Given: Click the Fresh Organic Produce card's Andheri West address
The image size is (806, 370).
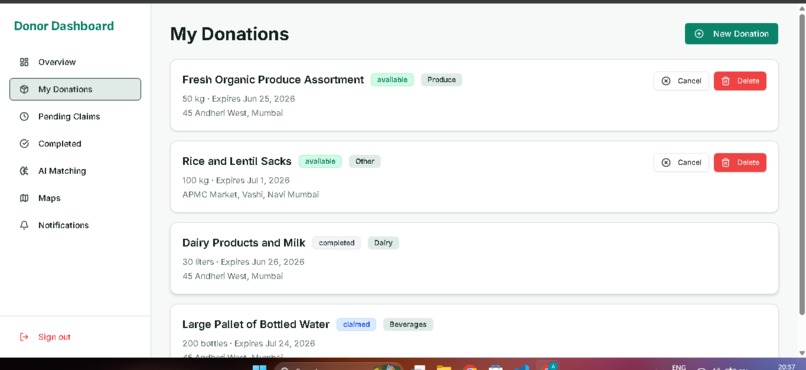Looking at the screenshot, I should point(232,113).
